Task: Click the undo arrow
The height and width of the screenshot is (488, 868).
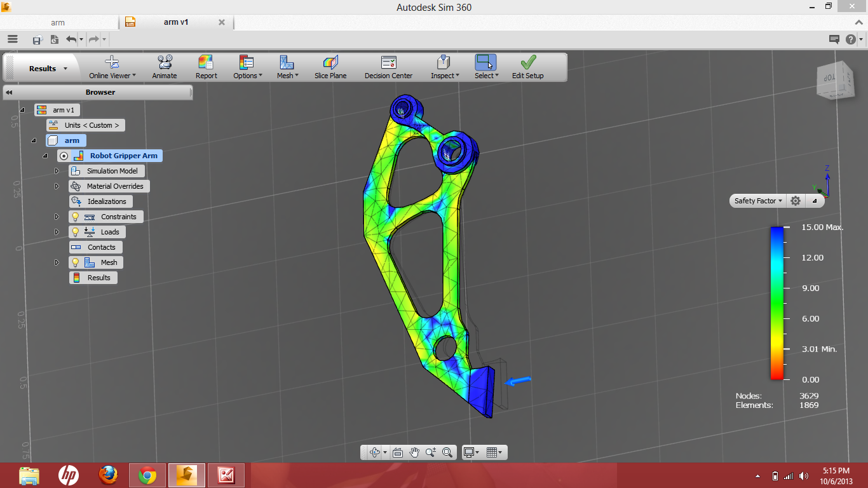Action: (x=71, y=39)
